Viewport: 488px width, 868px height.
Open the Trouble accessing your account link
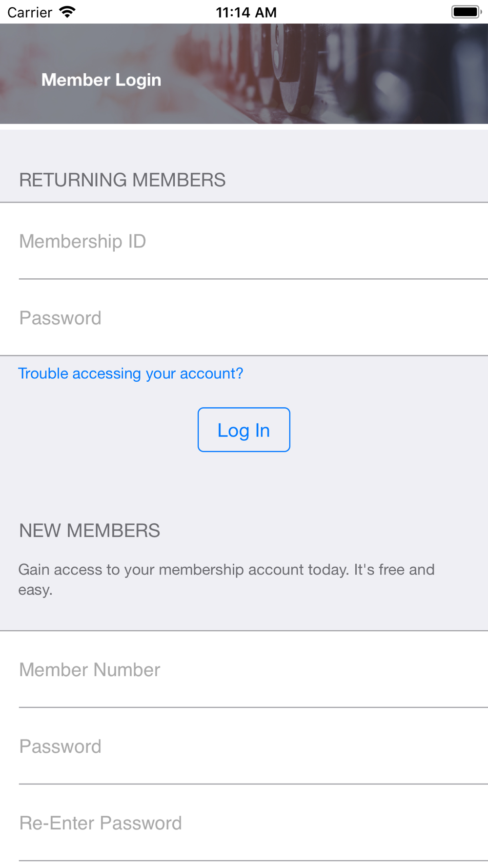130,373
